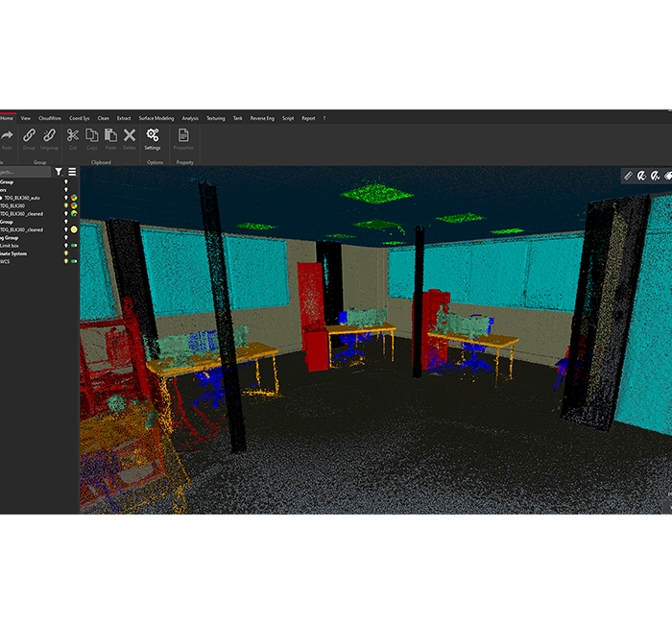Toggle the Limit box green switch

pyautogui.click(x=74, y=245)
